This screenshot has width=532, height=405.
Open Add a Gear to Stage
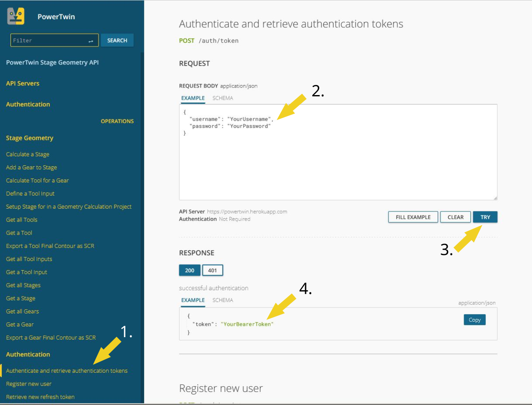pyautogui.click(x=31, y=167)
